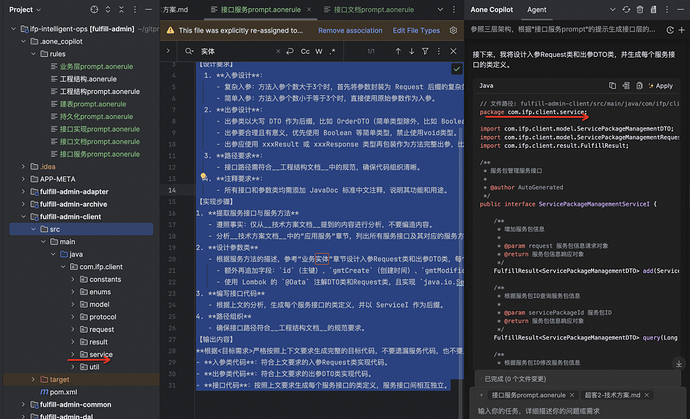Click the New Line icon in find field
This screenshot has height=419, width=690.
coord(290,51)
